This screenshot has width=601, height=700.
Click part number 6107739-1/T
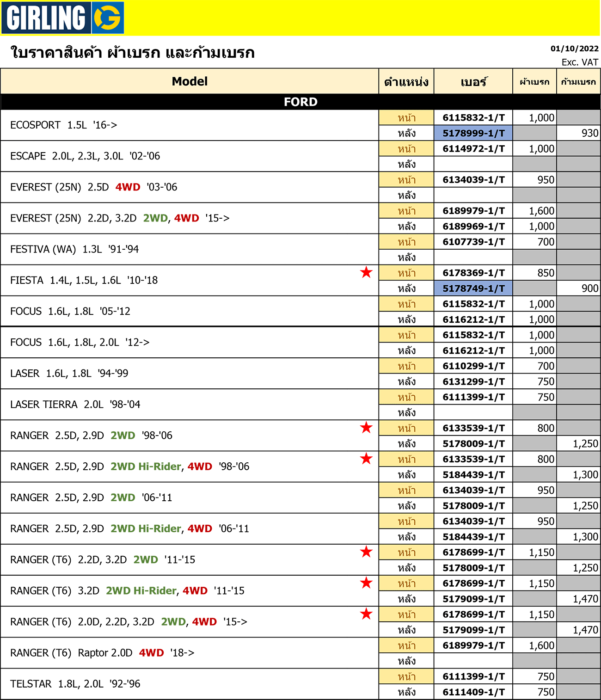point(473,242)
